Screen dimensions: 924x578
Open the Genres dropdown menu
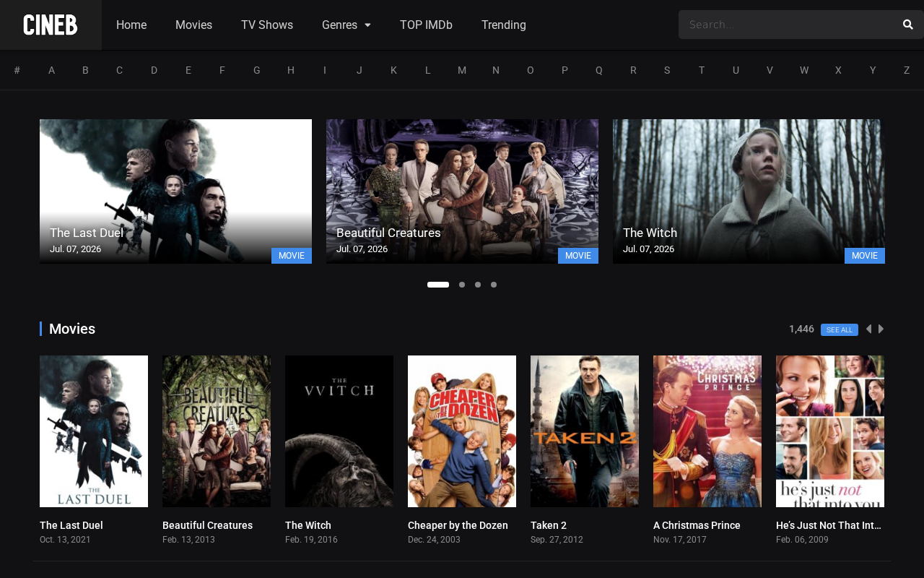tap(346, 25)
